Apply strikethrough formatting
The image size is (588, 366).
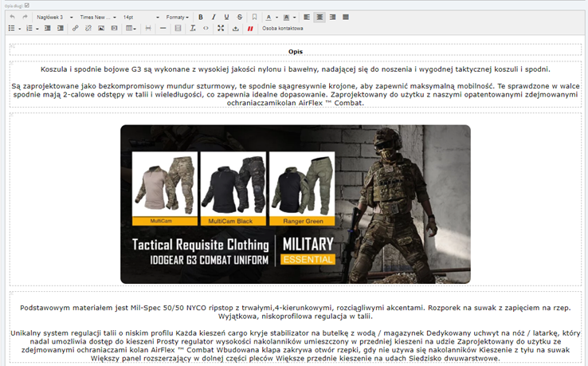[240, 17]
